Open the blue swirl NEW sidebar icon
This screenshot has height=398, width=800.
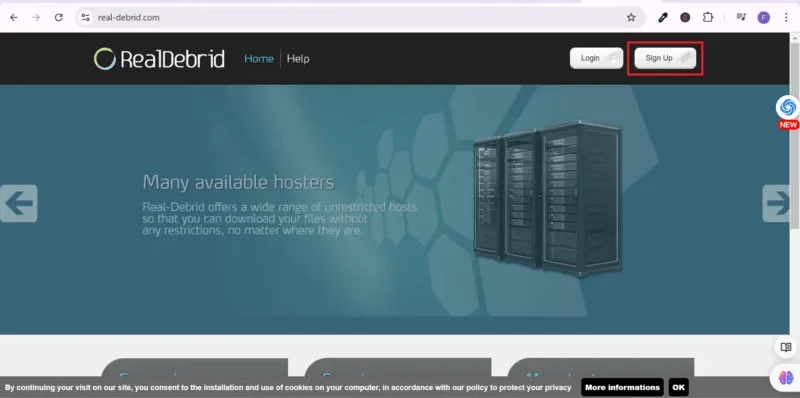(788, 108)
